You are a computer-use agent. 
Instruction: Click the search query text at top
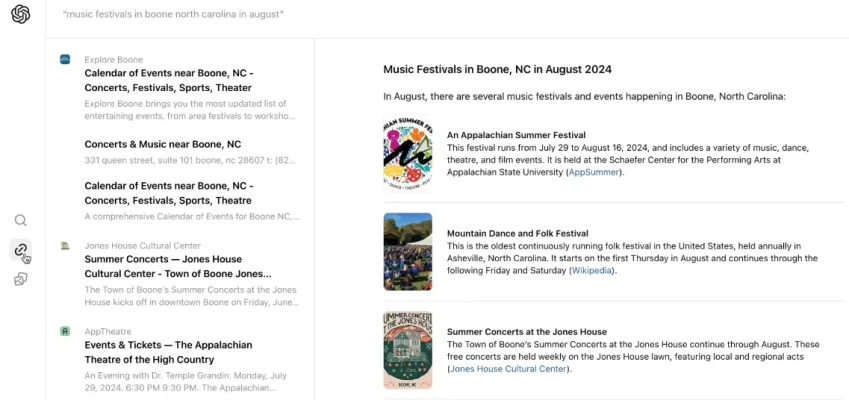pos(172,15)
